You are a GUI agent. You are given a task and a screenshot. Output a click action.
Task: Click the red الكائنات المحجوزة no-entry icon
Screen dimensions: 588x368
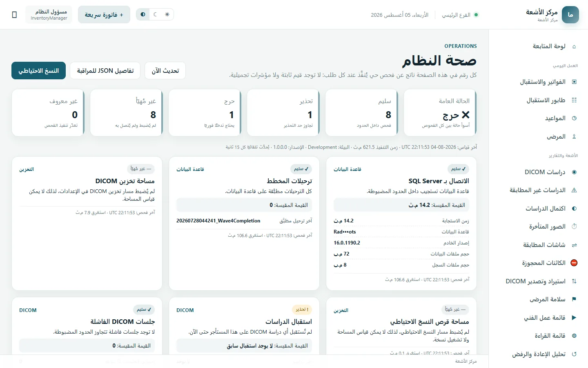[x=574, y=263]
